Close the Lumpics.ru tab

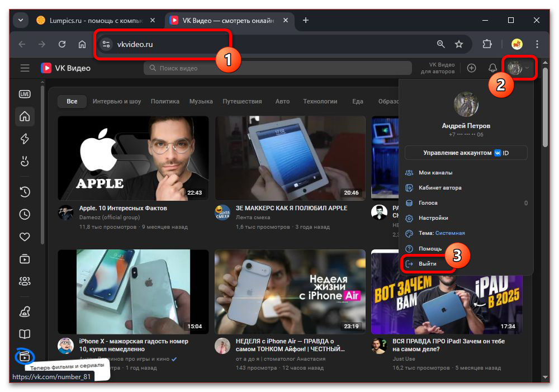153,20
